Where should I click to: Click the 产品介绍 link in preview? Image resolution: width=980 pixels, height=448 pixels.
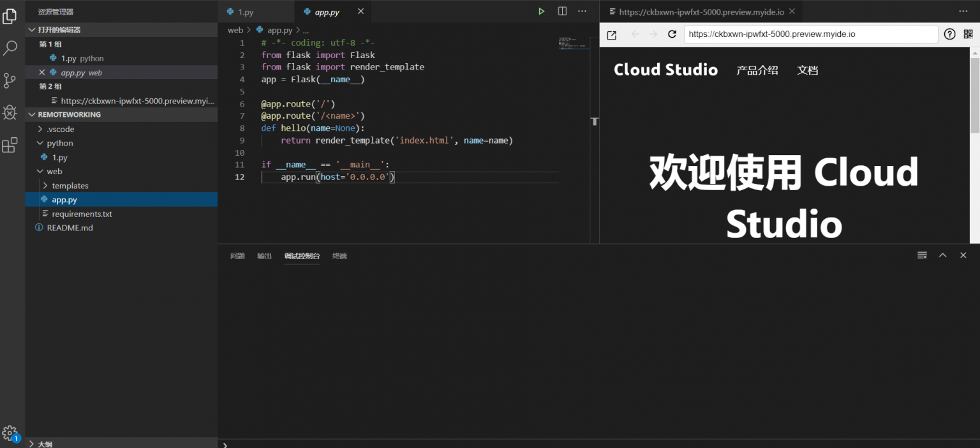[x=757, y=70]
